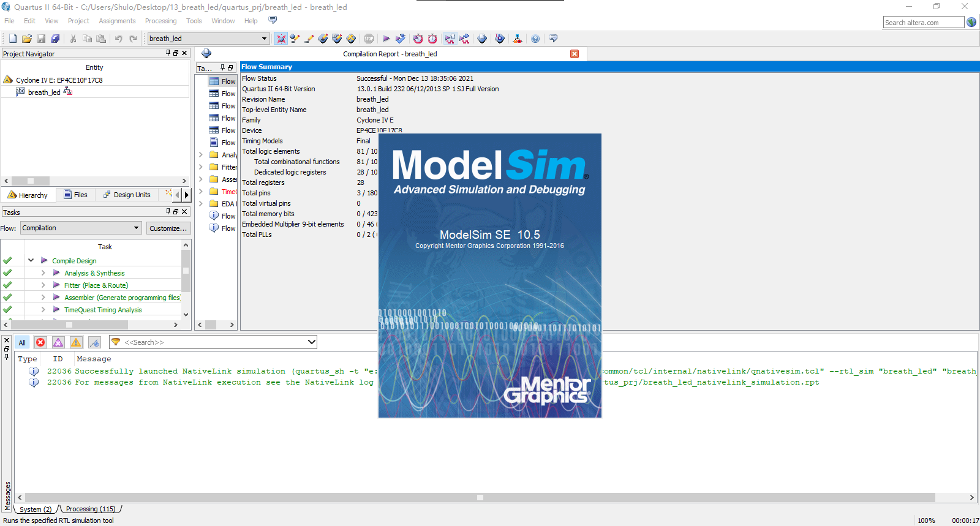Expand the Analysis & Synthesis task

pos(43,273)
